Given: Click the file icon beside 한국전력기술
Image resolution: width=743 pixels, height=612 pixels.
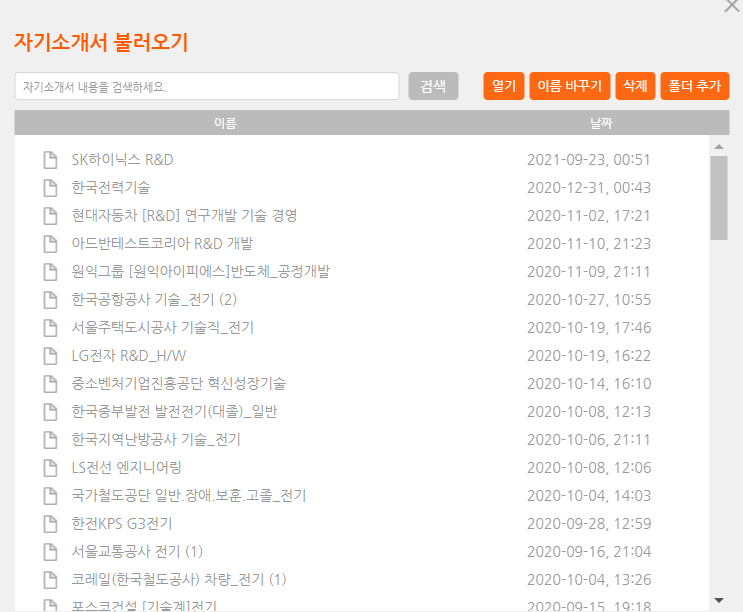Looking at the screenshot, I should click(50, 188).
